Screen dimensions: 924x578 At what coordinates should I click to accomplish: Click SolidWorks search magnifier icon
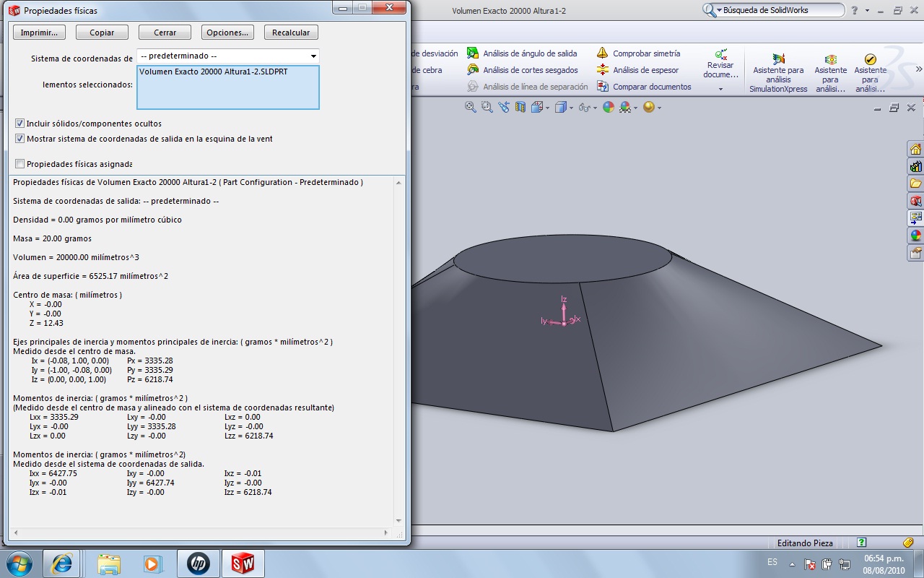pos(709,10)
